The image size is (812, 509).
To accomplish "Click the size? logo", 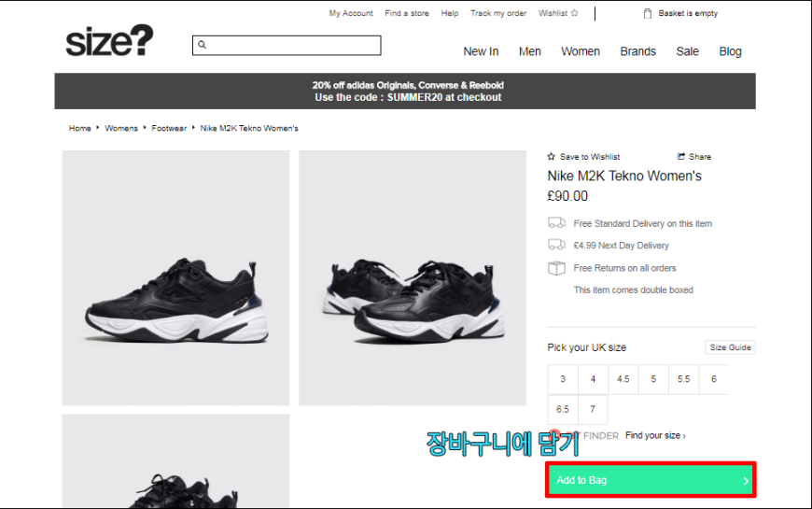I will pos(109,40).
